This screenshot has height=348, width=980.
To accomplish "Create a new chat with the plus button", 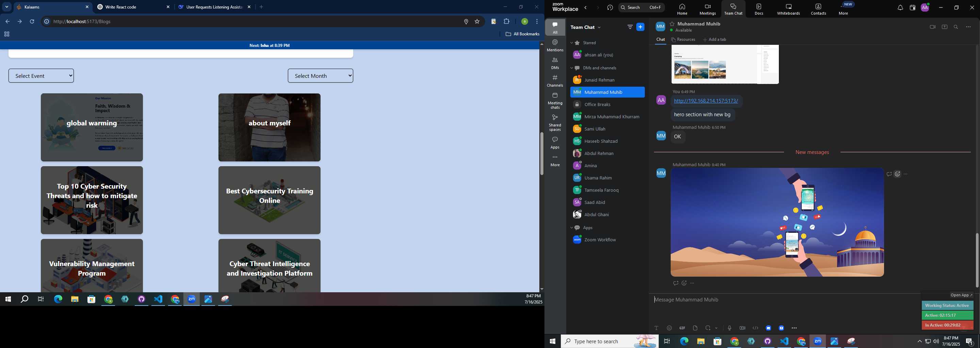I will (x=640, y=27).
